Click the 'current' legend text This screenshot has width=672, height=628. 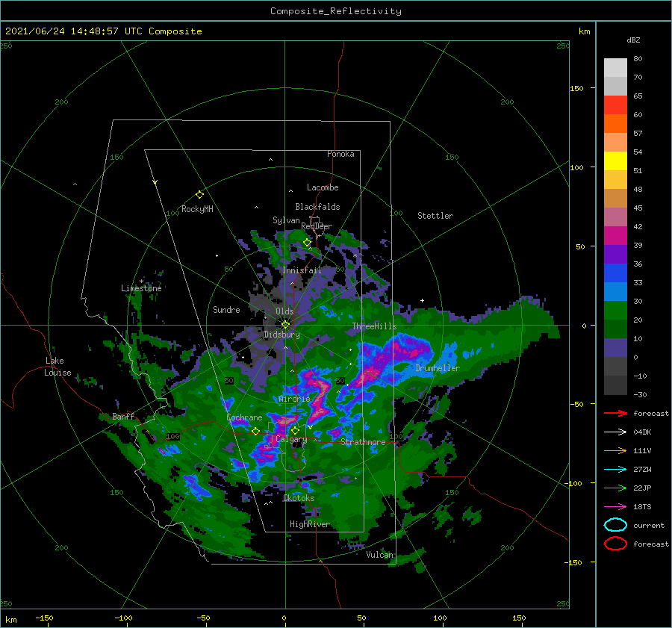click(x=649, y=525)
